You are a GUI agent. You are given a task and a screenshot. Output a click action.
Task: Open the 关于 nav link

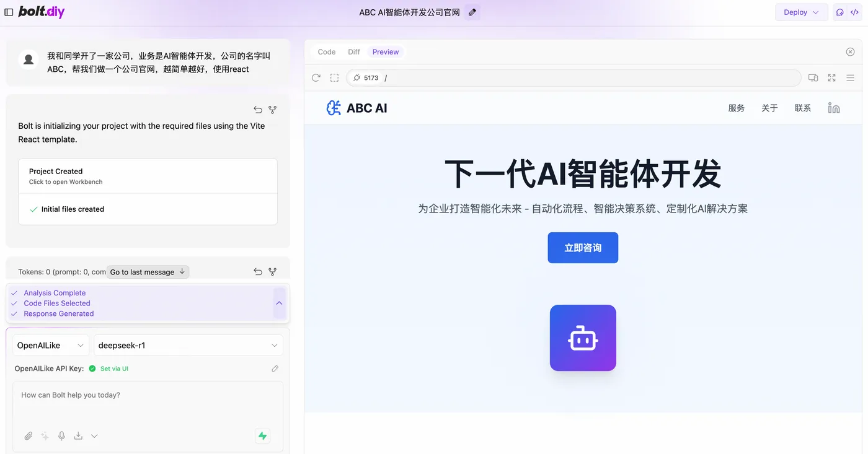pyautogui.click(x=769, y=108)
